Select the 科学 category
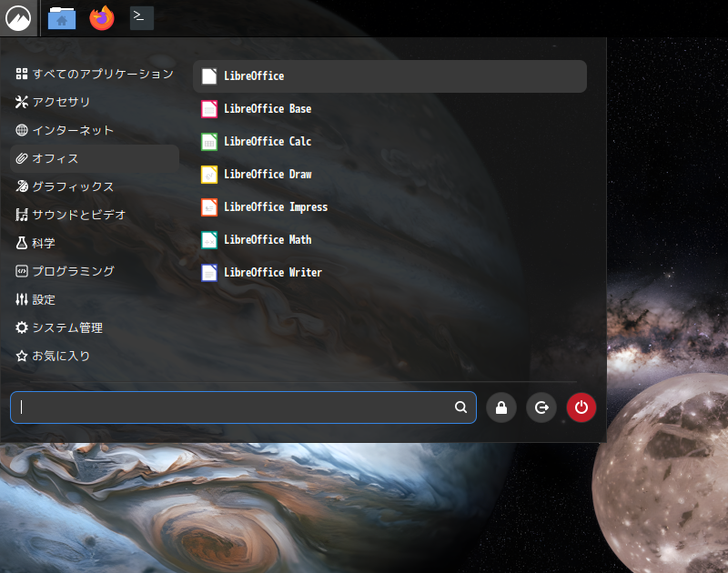 tap(95, 243)
